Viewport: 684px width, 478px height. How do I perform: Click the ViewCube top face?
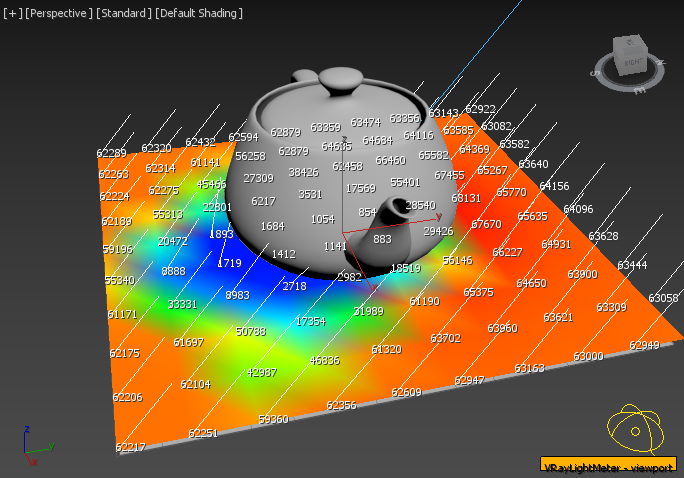coord(629,42)
